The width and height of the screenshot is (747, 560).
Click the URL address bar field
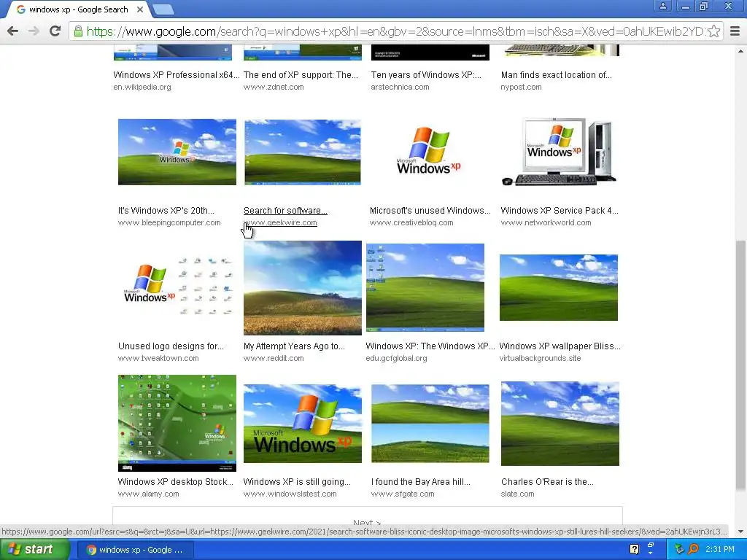(x=395, y=31)
